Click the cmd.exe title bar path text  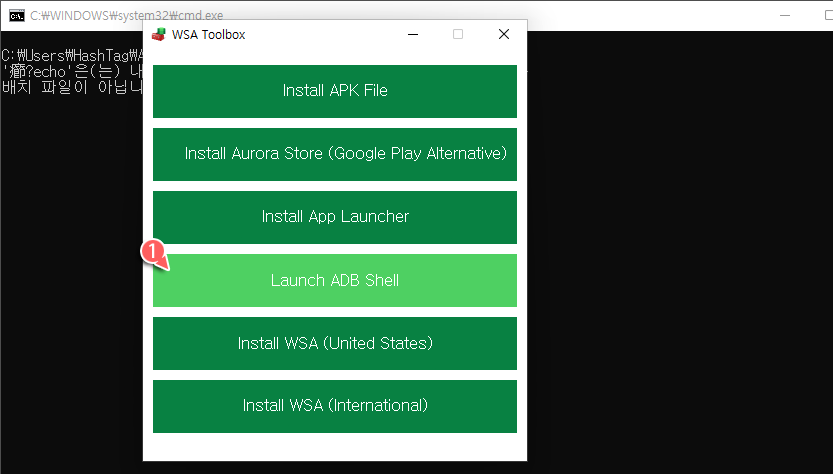pos(126,15)
